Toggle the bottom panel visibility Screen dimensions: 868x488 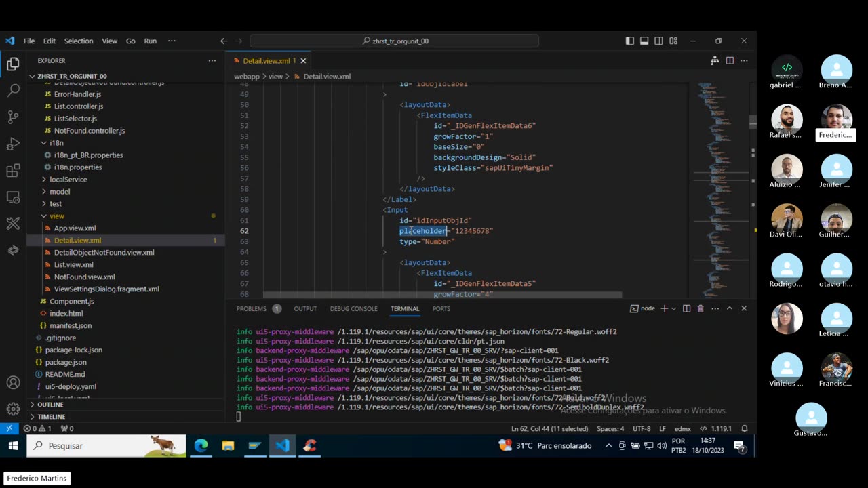tap(644, 41)
